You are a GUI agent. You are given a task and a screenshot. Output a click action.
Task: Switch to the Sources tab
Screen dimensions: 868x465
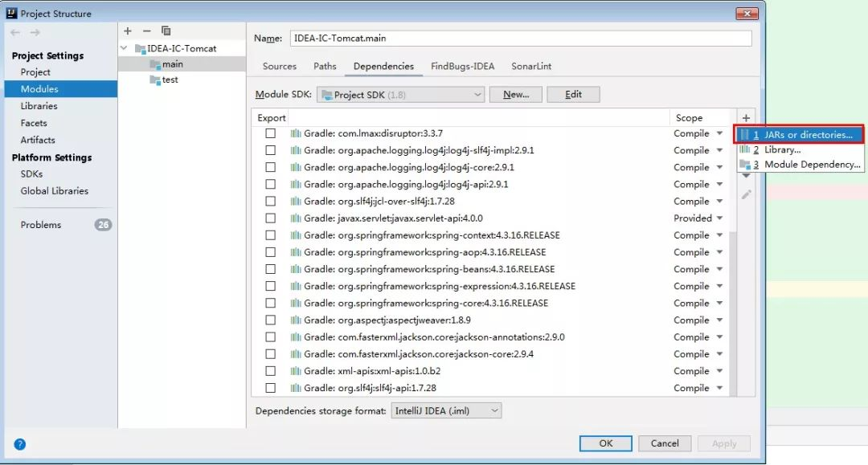pyautogui.click(x=280, y=67)
